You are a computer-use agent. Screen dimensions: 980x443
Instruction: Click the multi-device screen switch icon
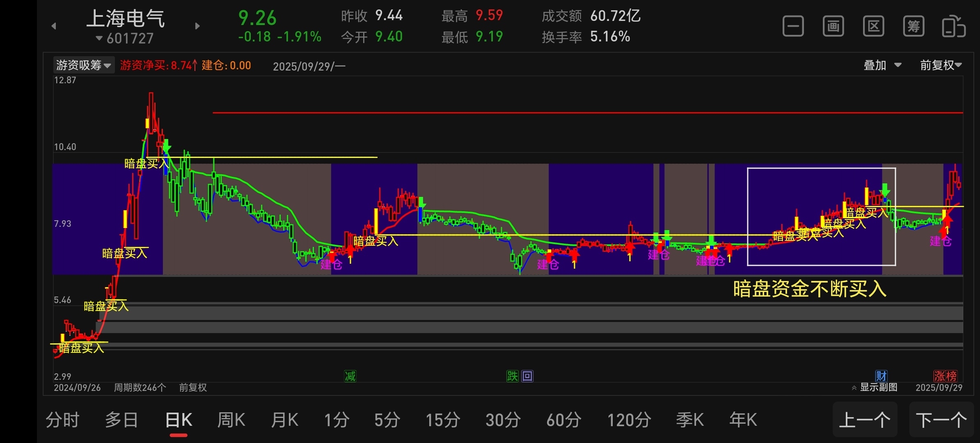pyautogui.click(x=953, y=27)
